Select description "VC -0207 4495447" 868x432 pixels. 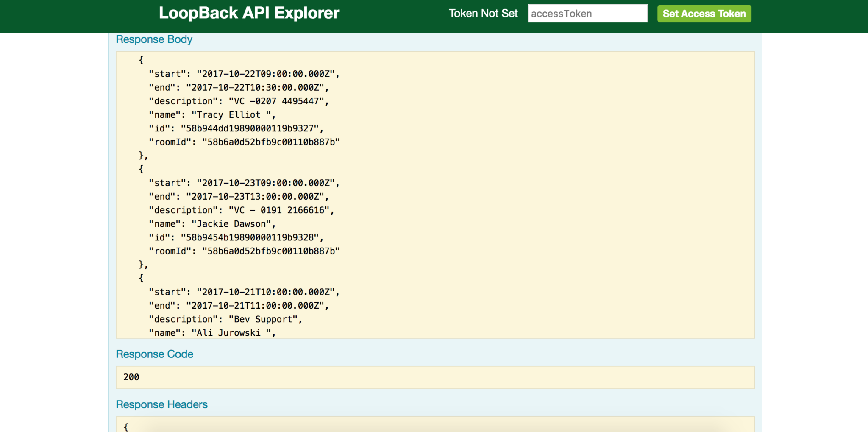point(239,101)
